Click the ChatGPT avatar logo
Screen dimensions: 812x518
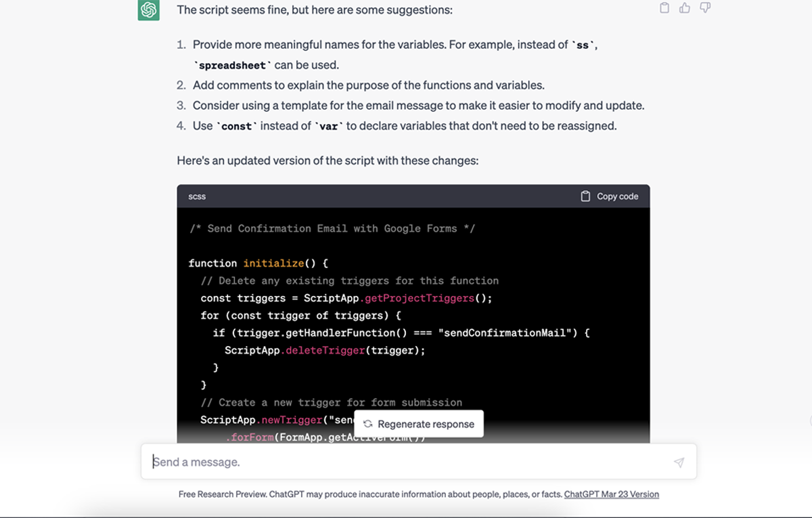[x=149, y=10]
